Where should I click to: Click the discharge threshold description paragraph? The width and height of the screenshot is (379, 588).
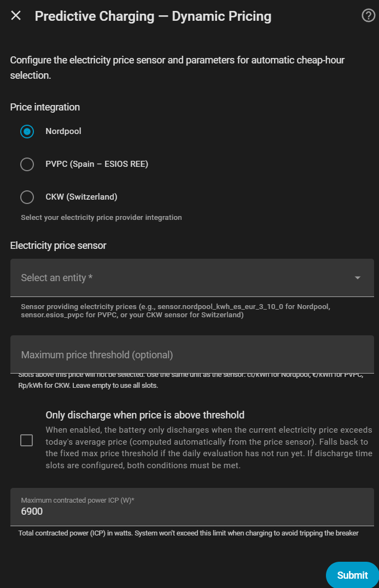point(209,447)
